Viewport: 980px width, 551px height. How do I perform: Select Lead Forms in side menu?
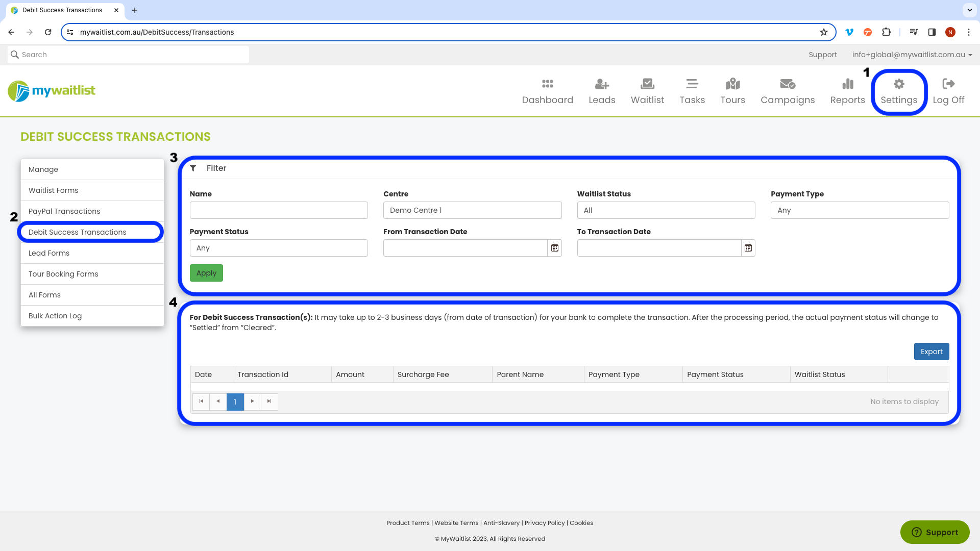[x=92, y=253]
